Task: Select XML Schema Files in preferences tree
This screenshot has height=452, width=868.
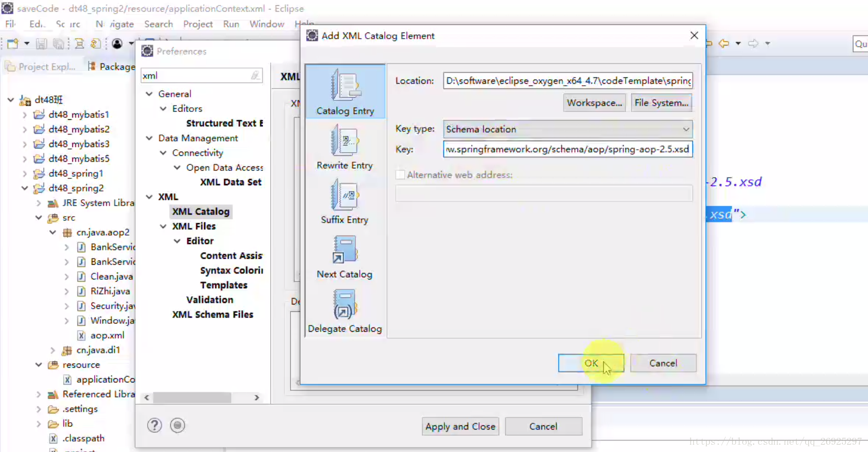Action: (213, 314)
